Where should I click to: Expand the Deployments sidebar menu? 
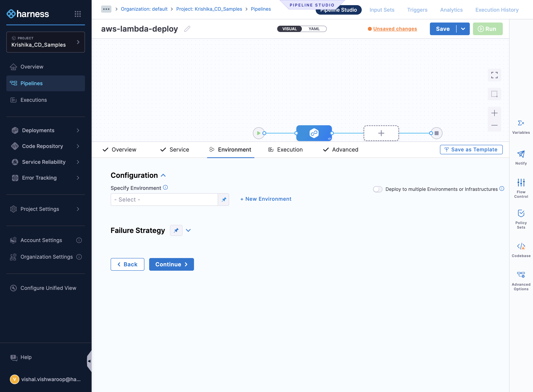(46, 130)
